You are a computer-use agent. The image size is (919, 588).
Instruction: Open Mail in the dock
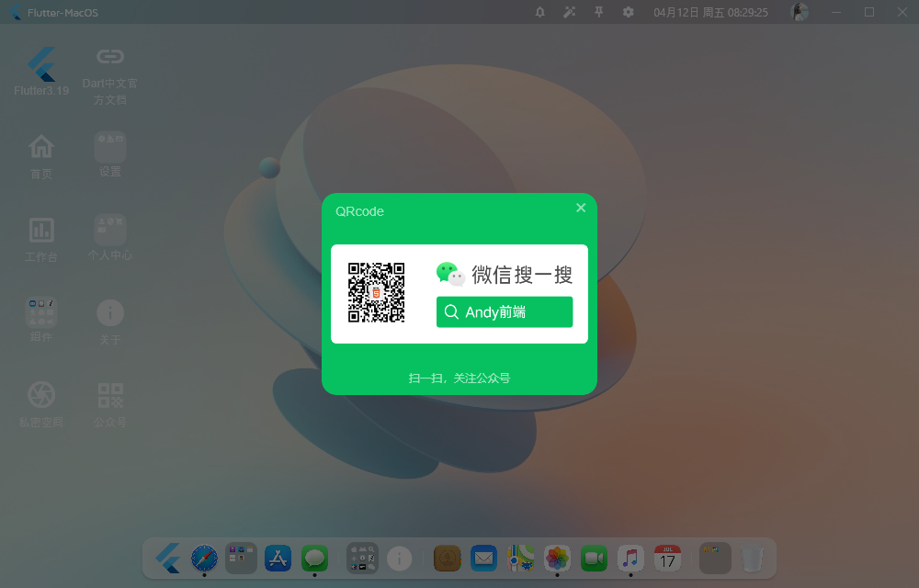pyautogui.click(x=483, y=558)
